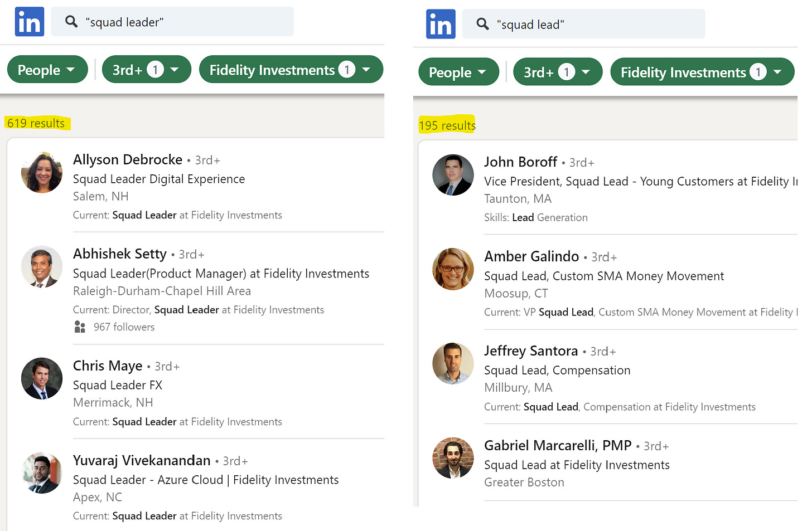Click "619 results" count text
Viewport: 812px width, 531px height.
tap(36, 123)
